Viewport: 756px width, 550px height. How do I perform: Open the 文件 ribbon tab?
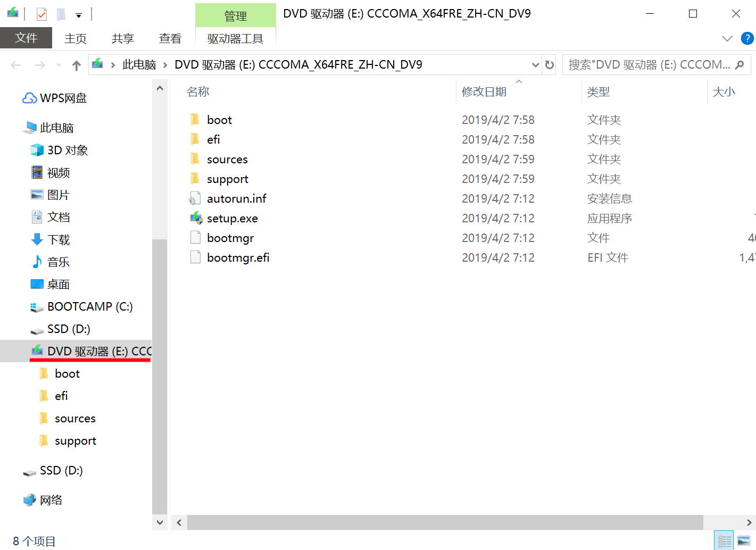point(26,38)
